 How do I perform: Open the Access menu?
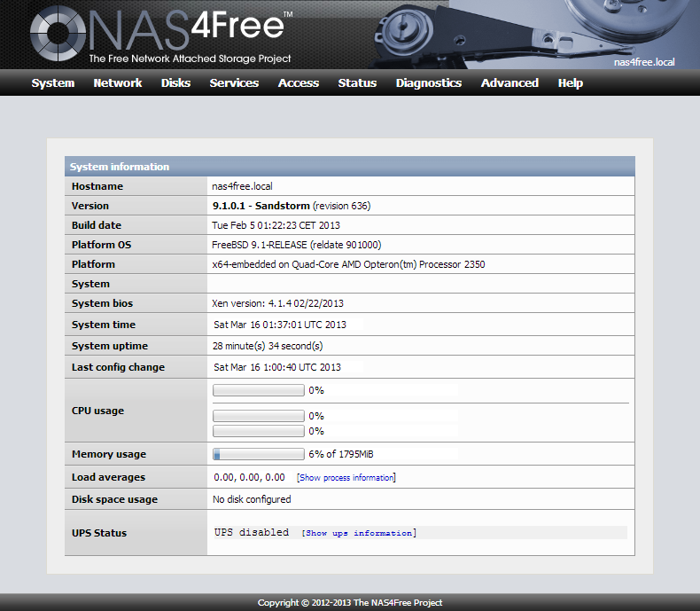click(x=299, y=83)
